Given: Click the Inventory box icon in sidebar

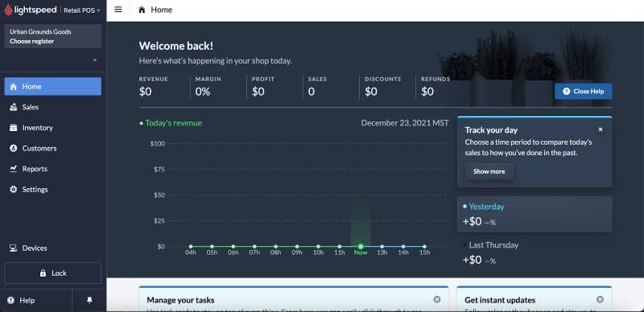Looking at the screenshot, I should tap(14, 128).
